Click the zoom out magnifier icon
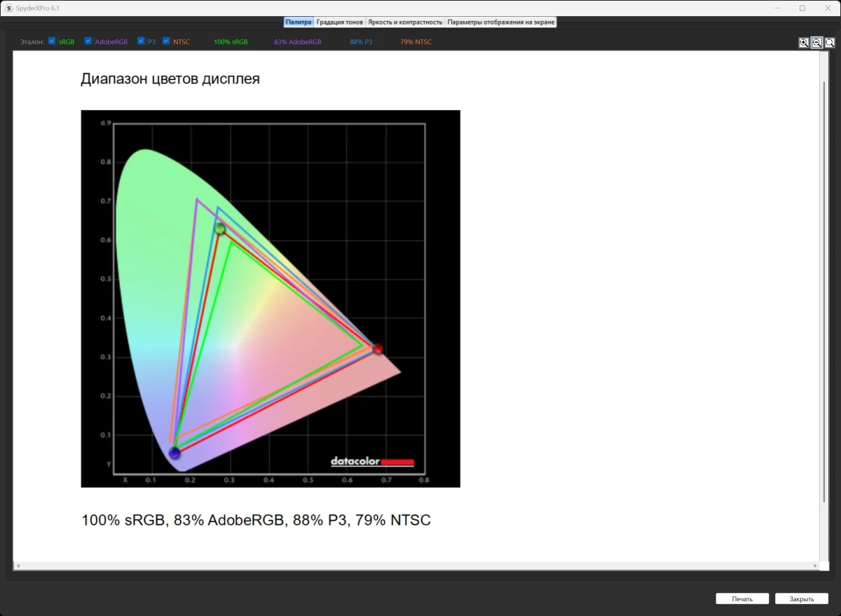This screenshot has height=616, width=841. (x=816, y=43)
